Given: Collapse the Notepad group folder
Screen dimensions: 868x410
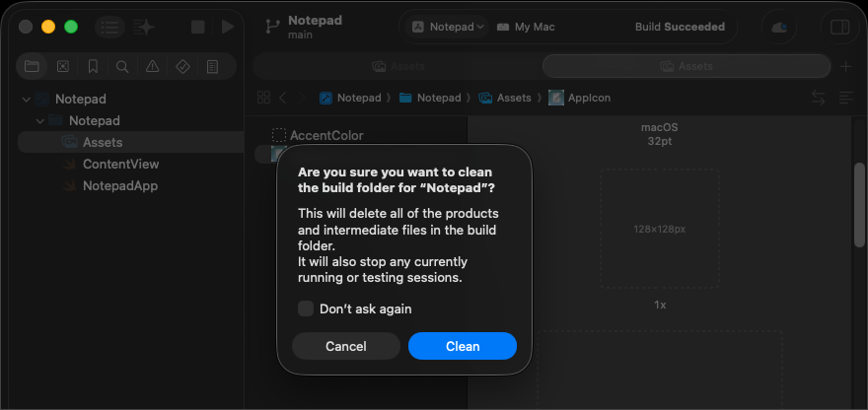Looking at the screenshot, I should [x=39, y=121].
